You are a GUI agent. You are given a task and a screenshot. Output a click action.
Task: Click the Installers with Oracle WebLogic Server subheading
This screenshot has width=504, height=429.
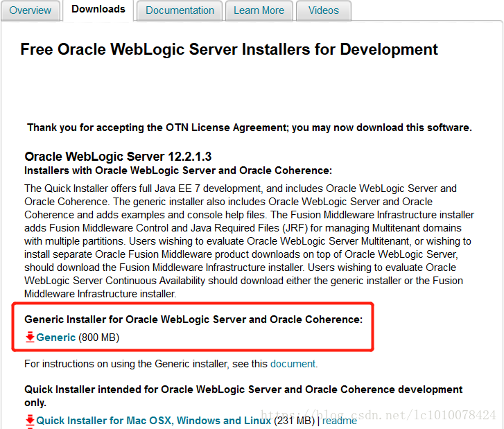(178, 170)
